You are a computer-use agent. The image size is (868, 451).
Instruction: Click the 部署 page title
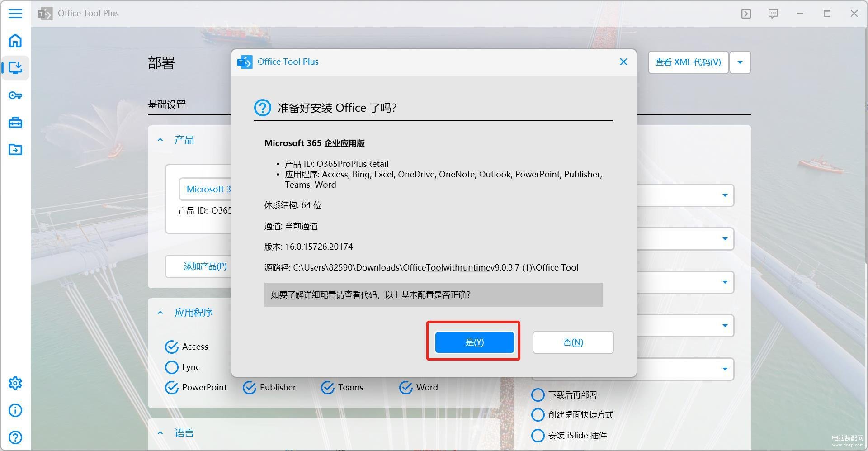pyautogui.click(x=161, y=63)
